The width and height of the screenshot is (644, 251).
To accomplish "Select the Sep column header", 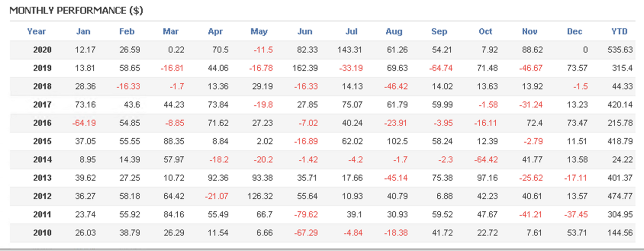I will 439,31.
